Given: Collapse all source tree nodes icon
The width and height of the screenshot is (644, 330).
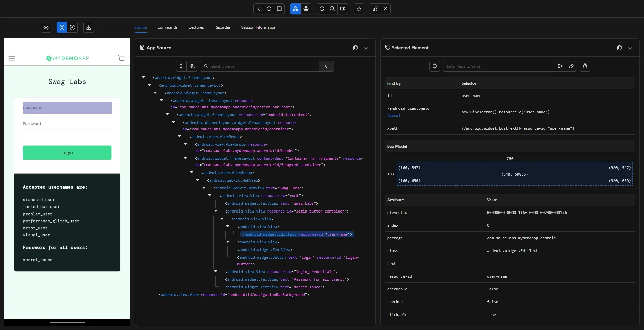Looking at the screenshot, I should pyautogui.click(x=181, y=66).
